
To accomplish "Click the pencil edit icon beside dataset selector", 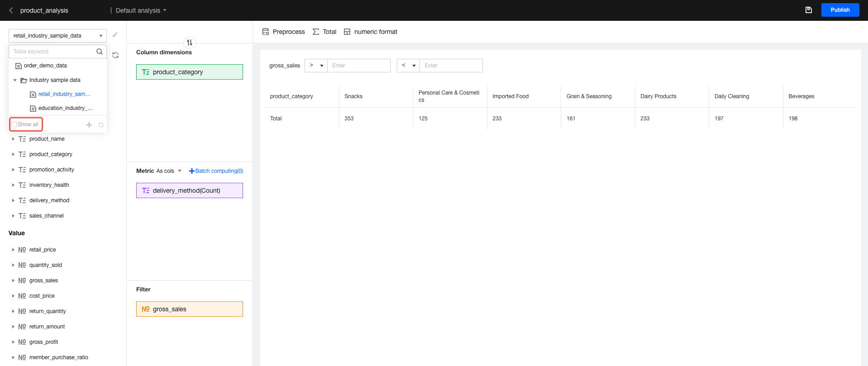I will [x=115, y=35].
